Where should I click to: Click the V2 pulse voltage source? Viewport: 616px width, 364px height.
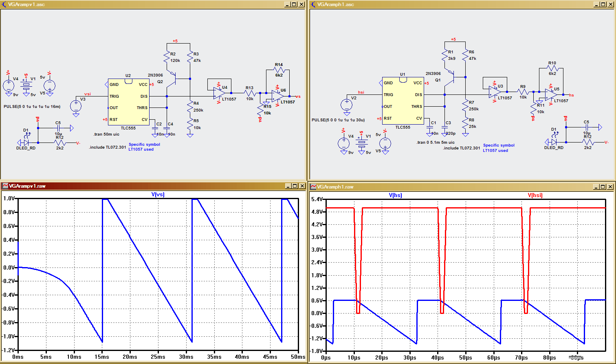tap(346, 105)
